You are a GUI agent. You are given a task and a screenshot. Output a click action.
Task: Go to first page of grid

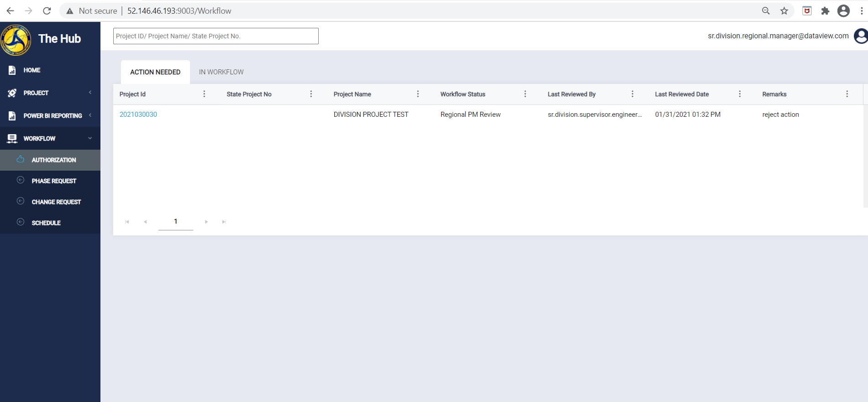(x=127, y=222)
